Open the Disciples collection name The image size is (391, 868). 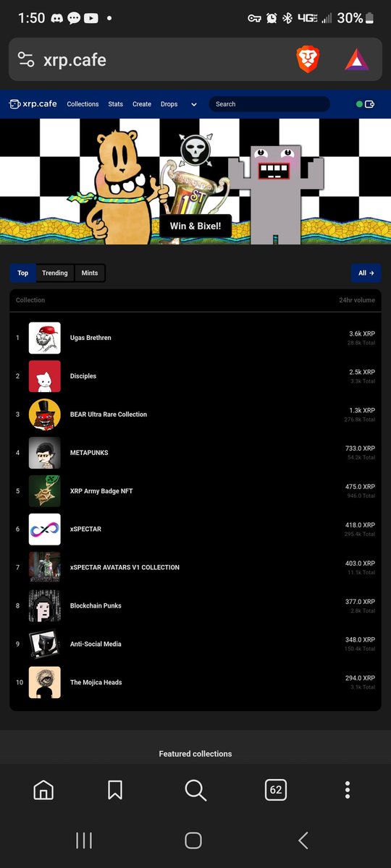83,376
